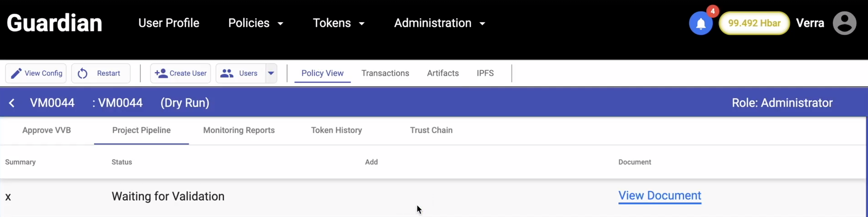The image size is (868, 217).
Task: Click the Create User person-plus icon
Action: 161,73
